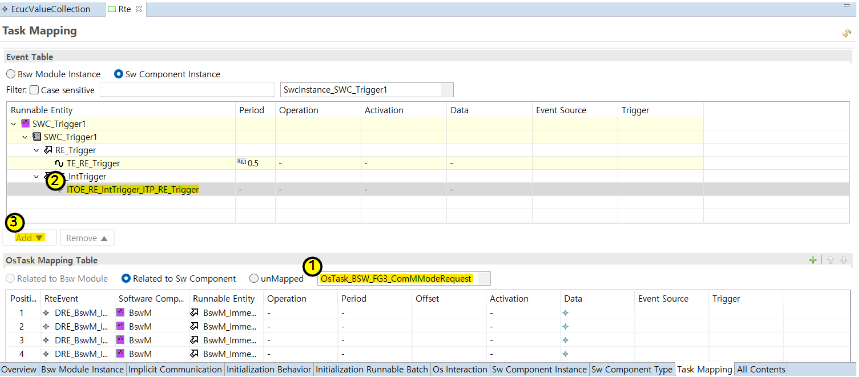This screenshot has width=859, height=377.
Task: Open the Bsw Module Instance tab
Action: 83,369
